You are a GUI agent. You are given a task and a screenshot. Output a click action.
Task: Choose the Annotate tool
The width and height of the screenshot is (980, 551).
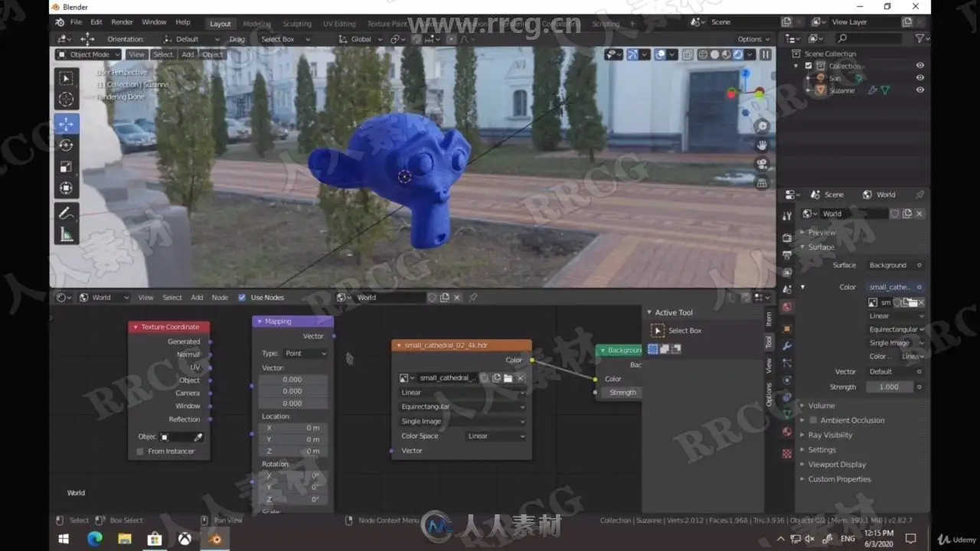coord(67,212)
